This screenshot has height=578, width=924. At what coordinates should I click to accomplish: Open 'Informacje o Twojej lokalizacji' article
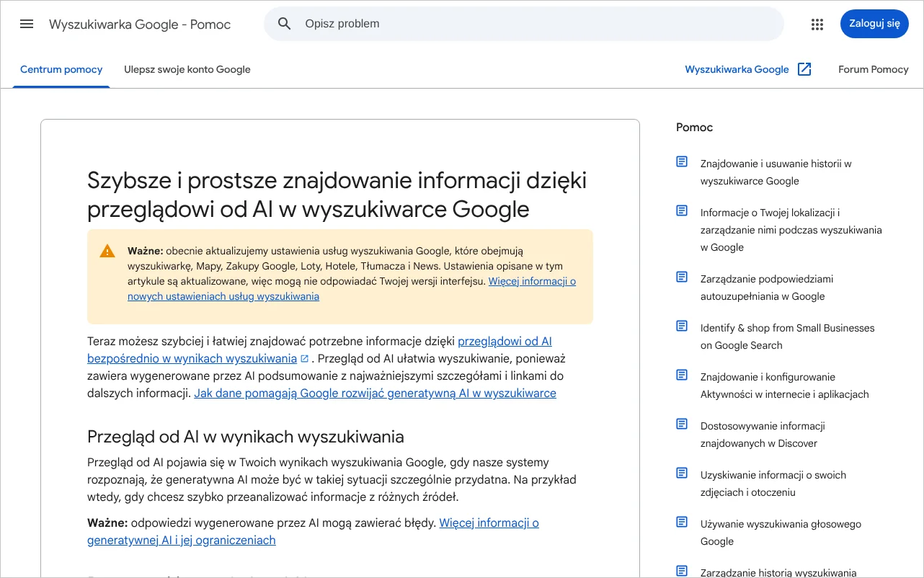[x=791, y=230]
